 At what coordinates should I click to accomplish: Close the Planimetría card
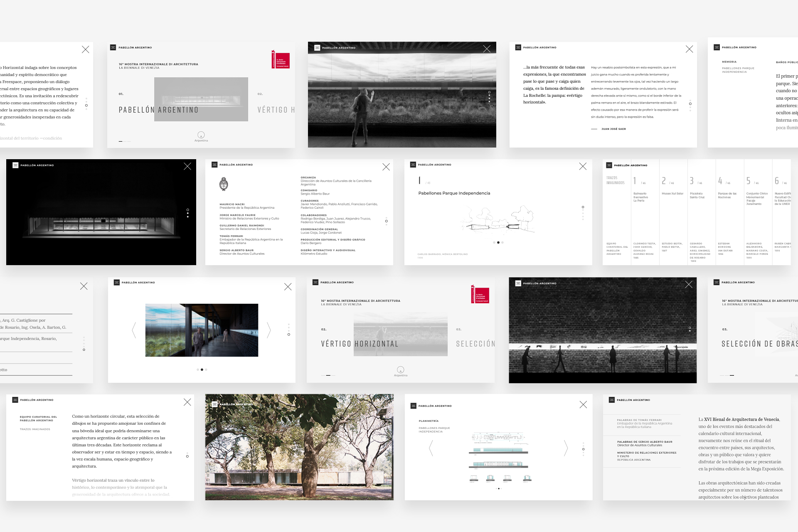(x=583, y=404)
